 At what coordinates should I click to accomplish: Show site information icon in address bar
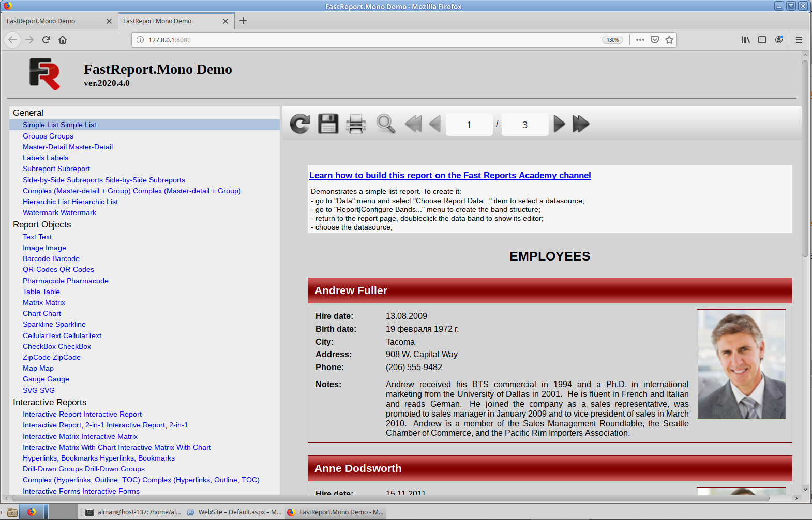[140, 40]
